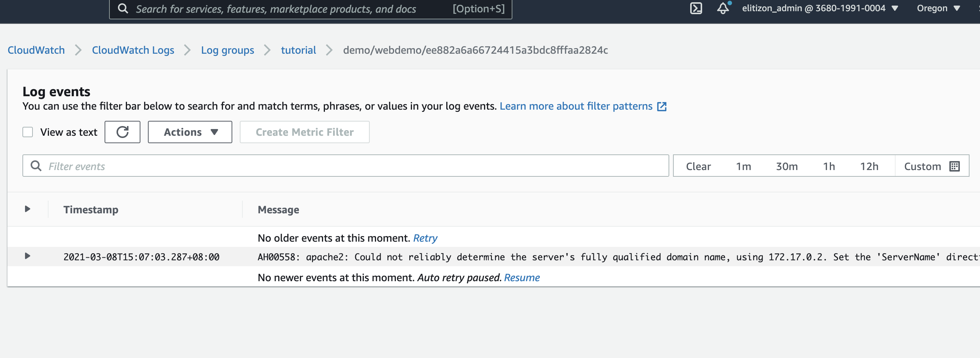
Task: Select the 30m time range
Action: coord(787,166)
